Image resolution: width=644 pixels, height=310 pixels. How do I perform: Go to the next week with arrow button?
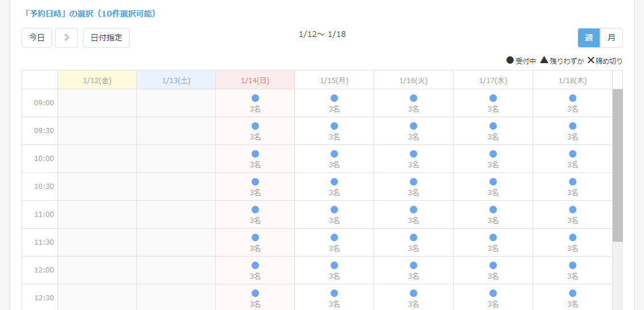67,38
